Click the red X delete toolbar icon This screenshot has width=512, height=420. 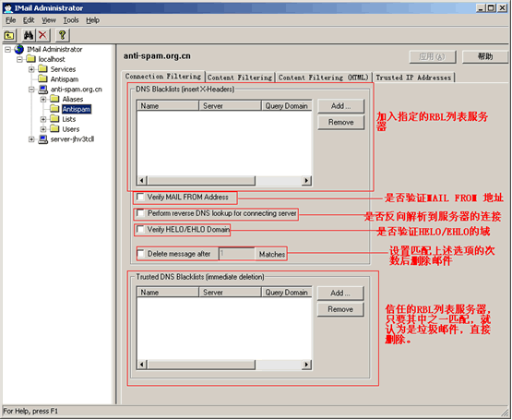pos(42,35)
